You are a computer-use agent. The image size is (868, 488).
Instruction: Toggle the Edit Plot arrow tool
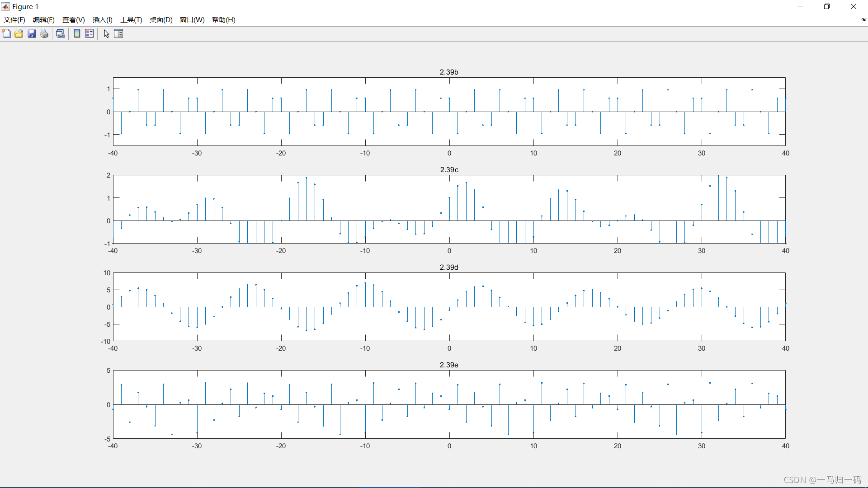coord(106,34)
